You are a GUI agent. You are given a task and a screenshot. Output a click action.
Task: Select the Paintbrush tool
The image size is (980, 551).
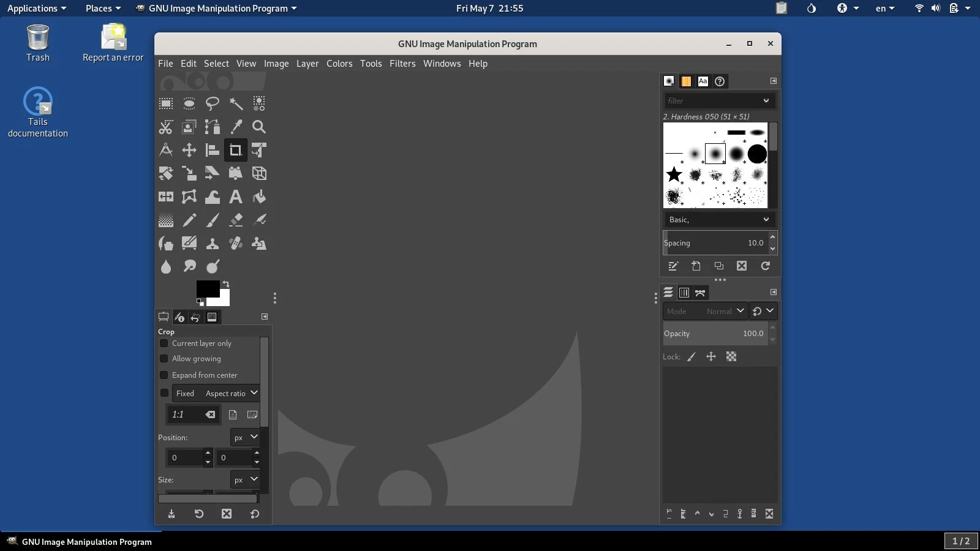point(213,220)
